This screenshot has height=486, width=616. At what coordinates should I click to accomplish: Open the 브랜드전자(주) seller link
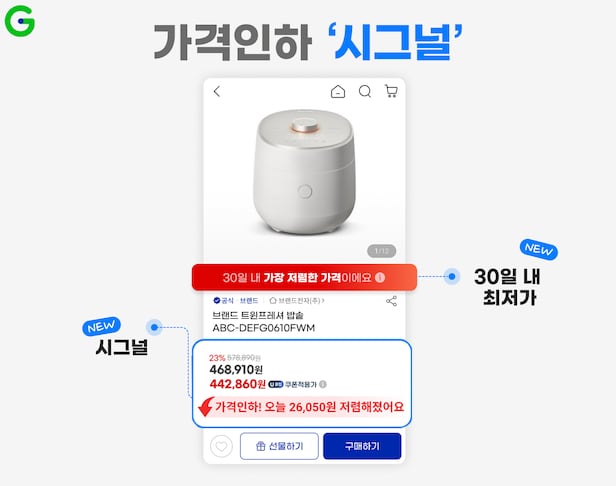click(x=297, y=301)
